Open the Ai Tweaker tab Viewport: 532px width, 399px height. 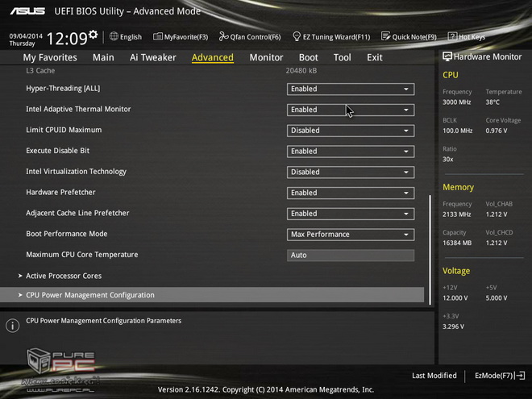[x=153, y=57]
